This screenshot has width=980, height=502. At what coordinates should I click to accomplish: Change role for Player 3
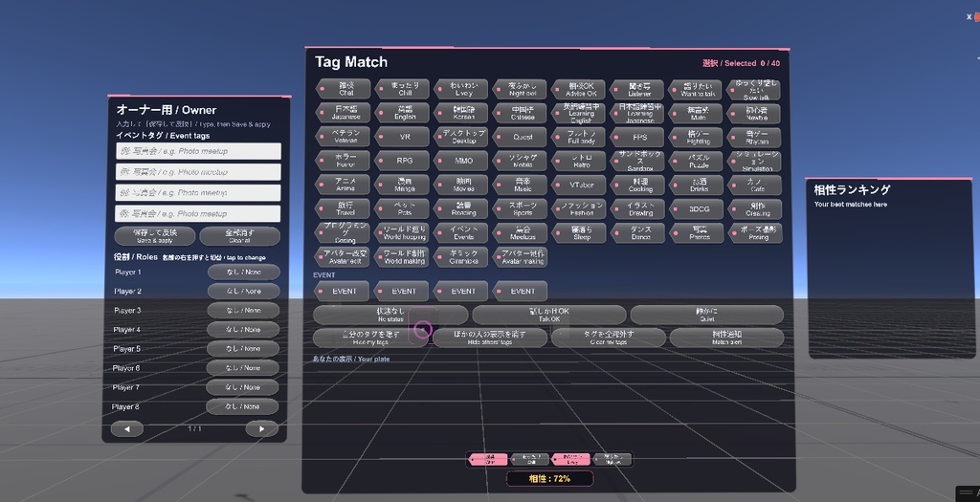click(243, 311)
